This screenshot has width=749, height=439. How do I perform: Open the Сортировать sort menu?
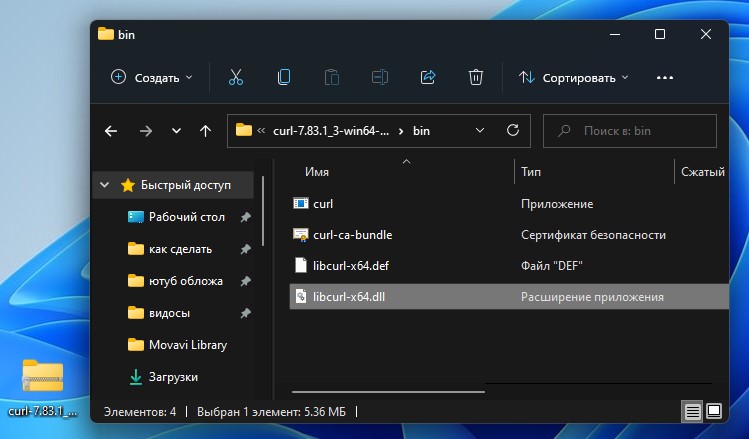(573, 77)
